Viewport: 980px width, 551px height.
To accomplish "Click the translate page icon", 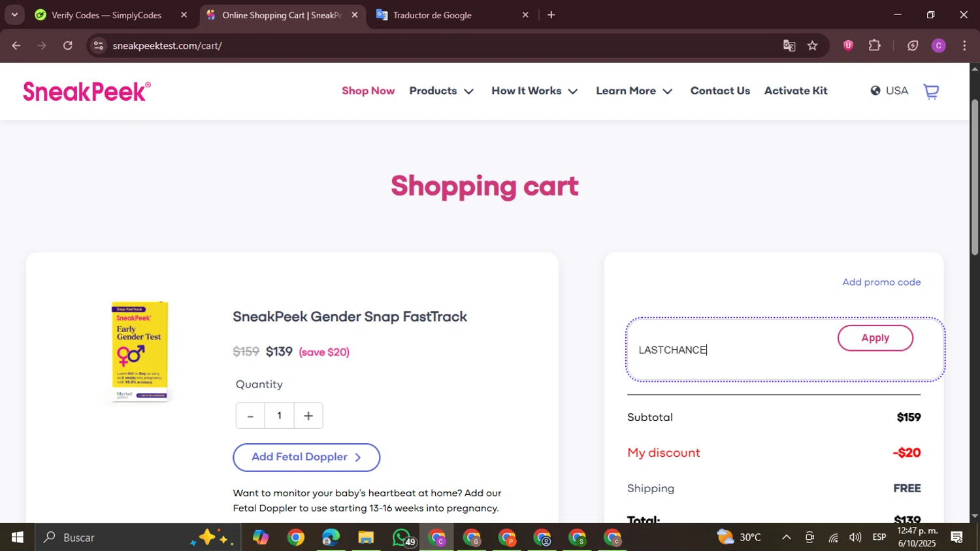I will (789, 46).
